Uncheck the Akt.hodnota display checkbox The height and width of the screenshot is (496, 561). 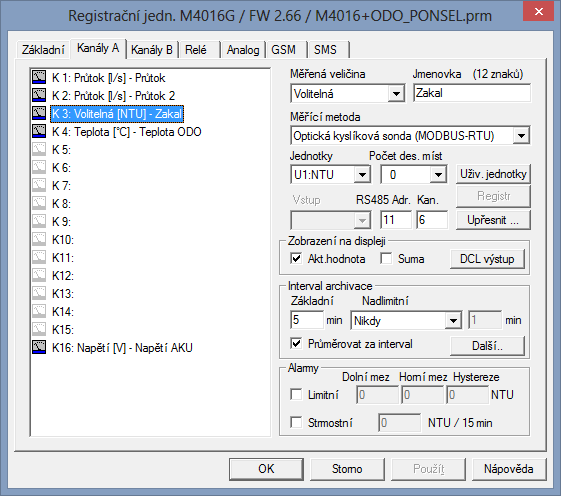click(296, 258)
